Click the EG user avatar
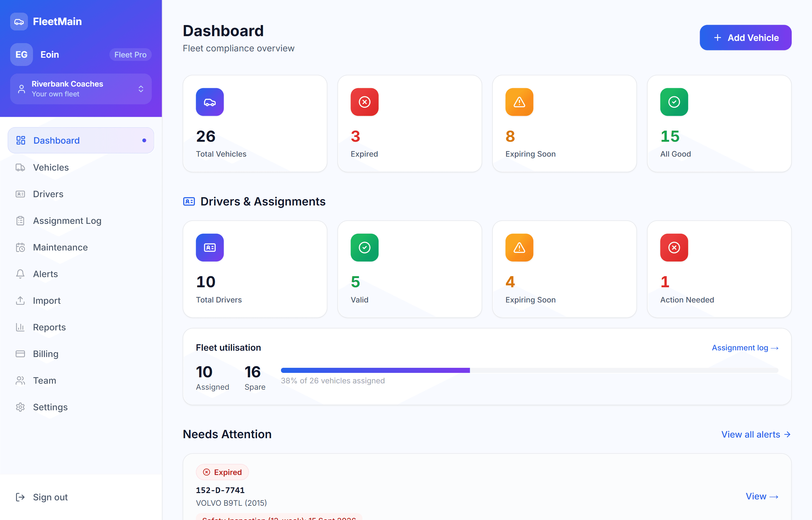 click(21, 54)
